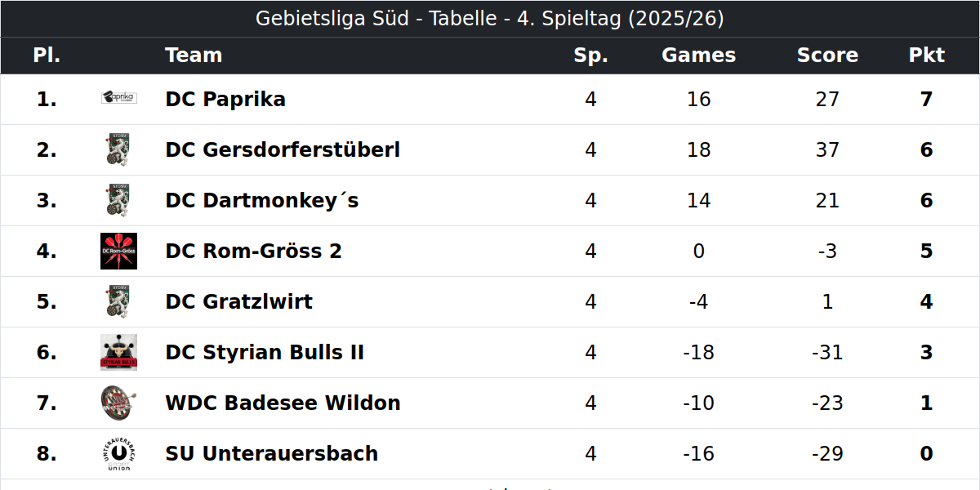Click the DC Dartmonkey´s crest logo

click(x=118, y=200)
